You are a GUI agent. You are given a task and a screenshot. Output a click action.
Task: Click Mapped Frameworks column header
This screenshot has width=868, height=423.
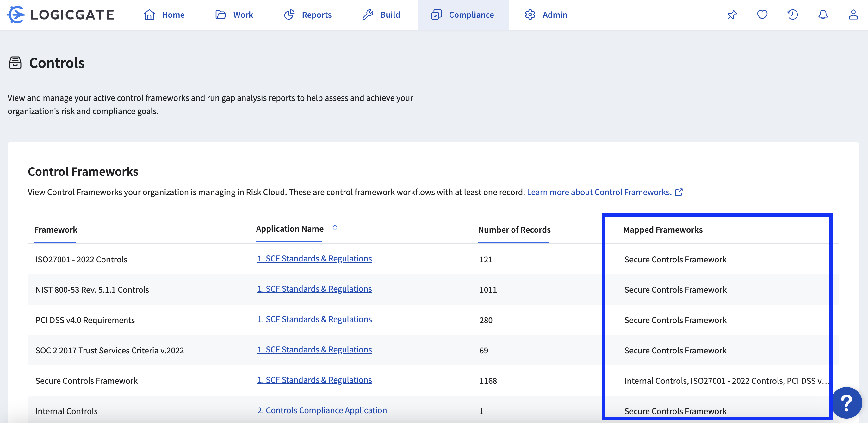coord(662,230)
